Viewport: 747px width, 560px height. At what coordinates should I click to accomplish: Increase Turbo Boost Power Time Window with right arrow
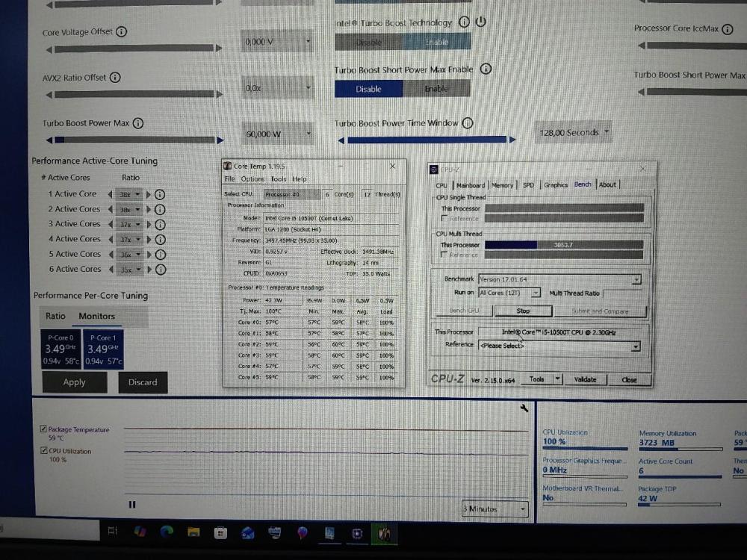[x=512, y=140]
